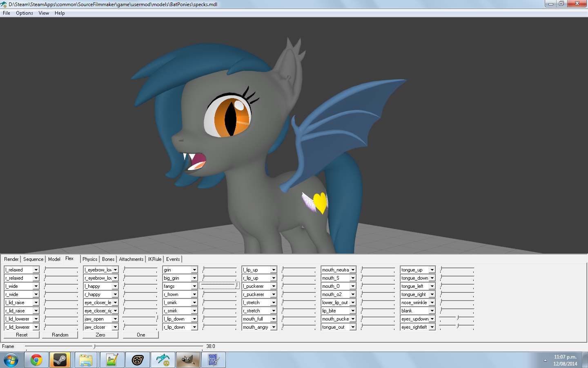Screen dimensions: 588x368
Task: Show hidden system tray icons
Action: [x=545, y=360]
